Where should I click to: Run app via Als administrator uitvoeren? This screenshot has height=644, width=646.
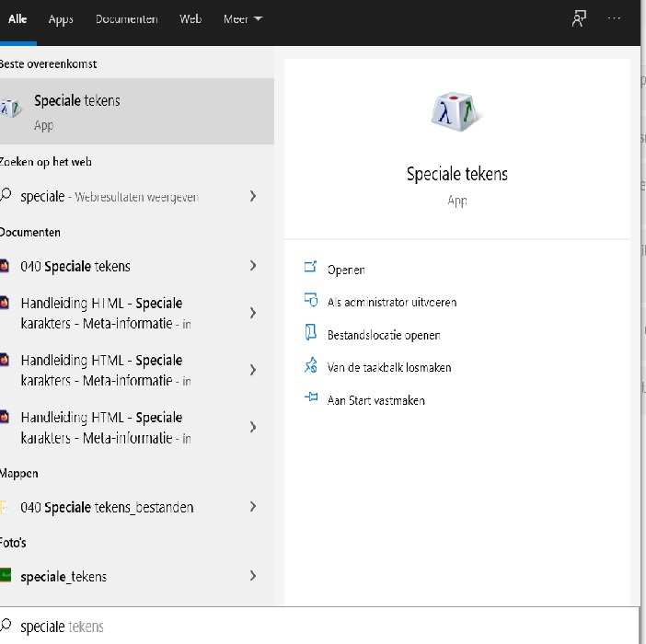[392, 302]
